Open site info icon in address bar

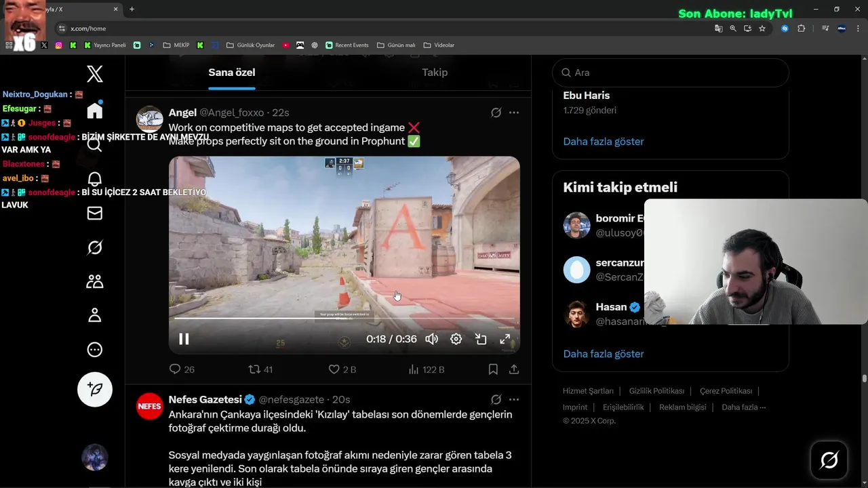click(62, 28)
